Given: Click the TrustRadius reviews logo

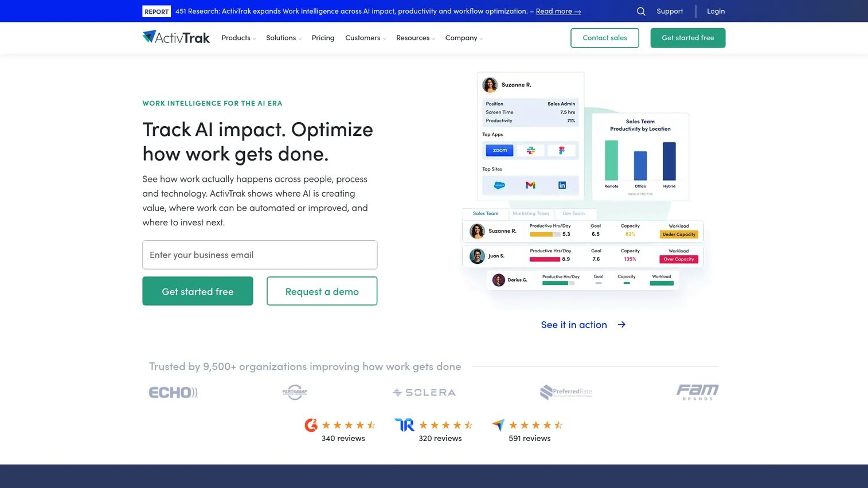Looking at the screenshot, I should (404, 425).
